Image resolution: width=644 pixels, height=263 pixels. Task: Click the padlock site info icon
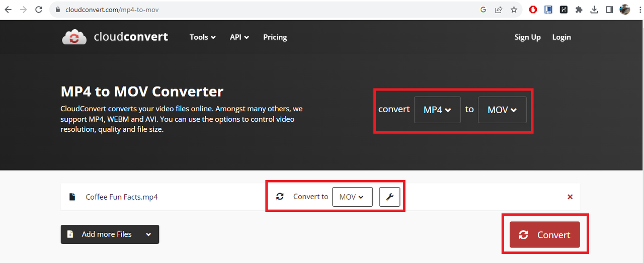[58, 10]
